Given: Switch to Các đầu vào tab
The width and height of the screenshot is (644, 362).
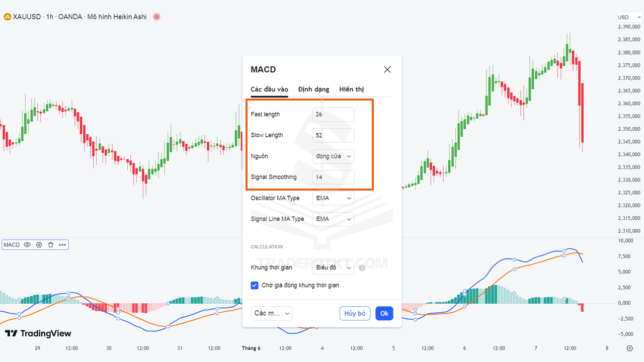Looking at the screenshot, I should pos(269,89).
